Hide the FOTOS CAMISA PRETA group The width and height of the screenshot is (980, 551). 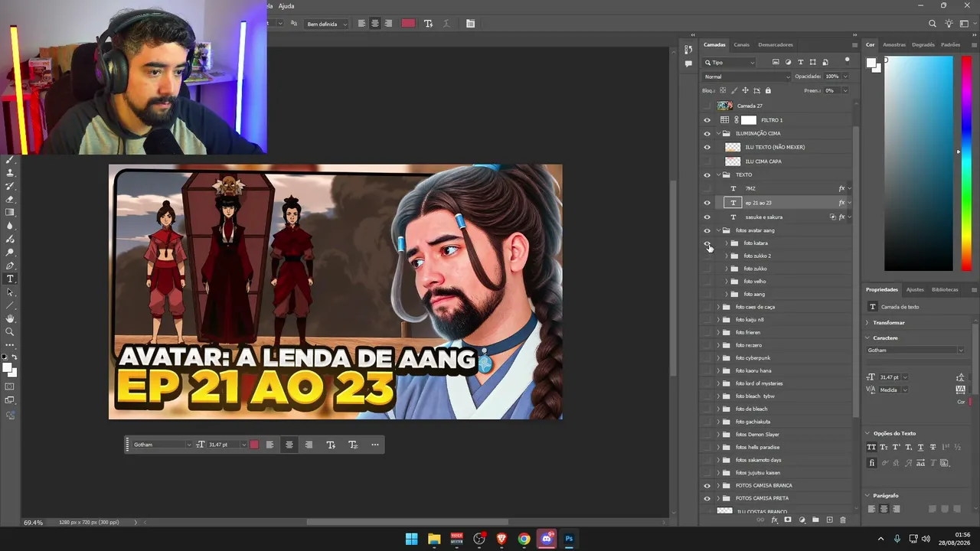pos(707,498)
